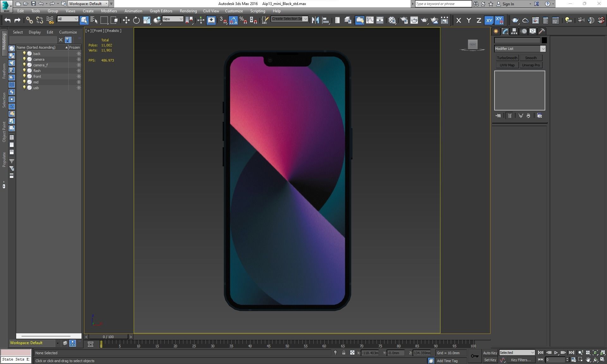
Task: Click the Key Filters button
Action: click(521, 360)
